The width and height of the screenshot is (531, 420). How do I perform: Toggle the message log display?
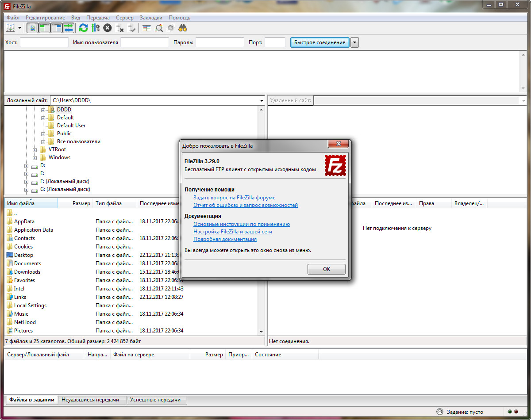32,28
